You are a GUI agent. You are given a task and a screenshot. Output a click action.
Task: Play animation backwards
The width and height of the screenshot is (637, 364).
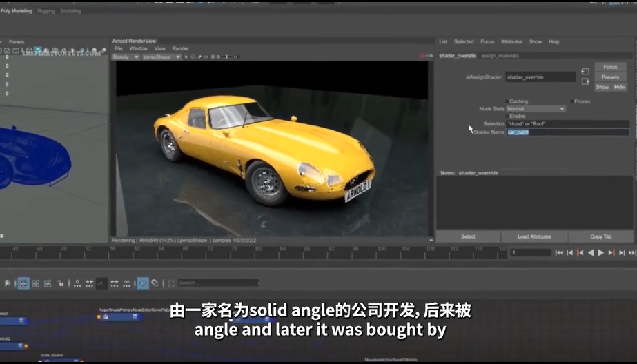point(591,253)
